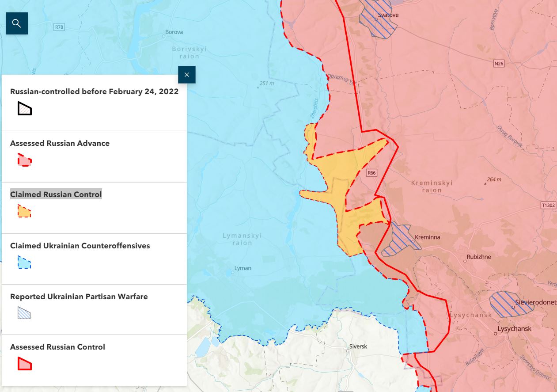Click the Claimed Russian Control yellow legend swatch
Screen dimensions: 557x392
point(24,211)
